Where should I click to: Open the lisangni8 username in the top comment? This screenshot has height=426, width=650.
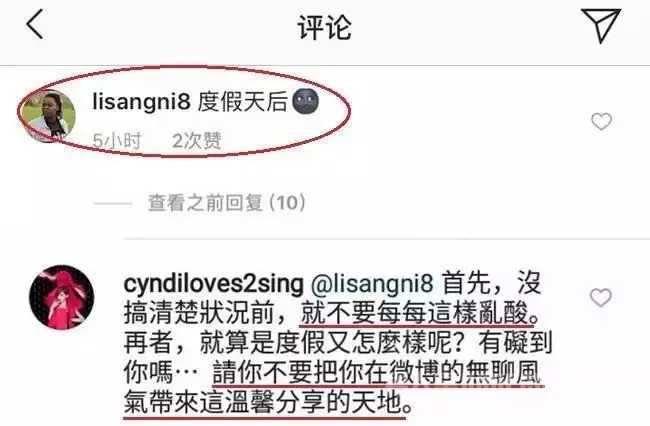[x=141, y=102]
